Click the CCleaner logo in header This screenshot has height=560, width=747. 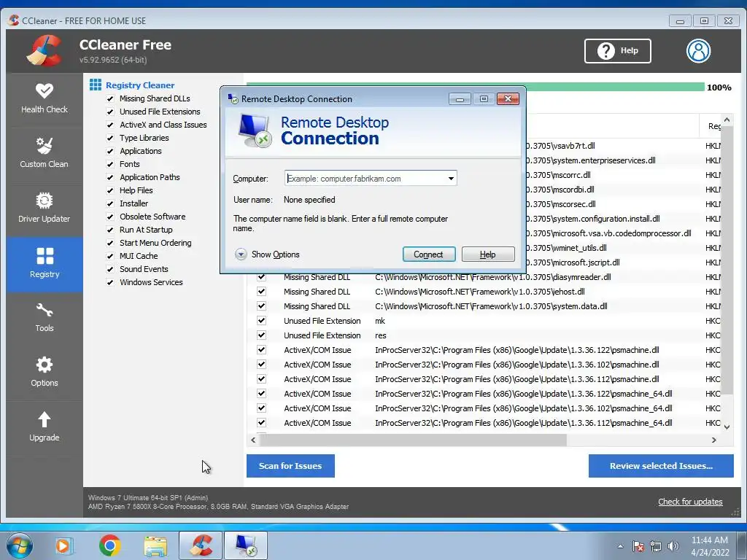coord(44,50)
